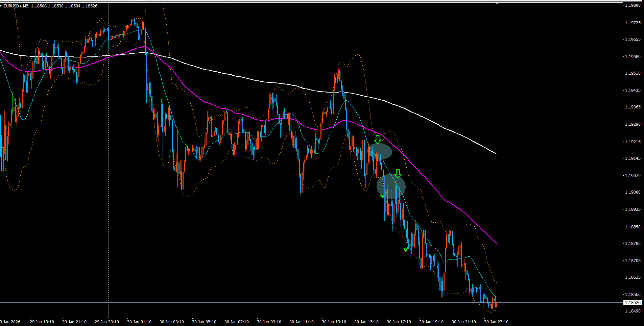Viewport: 644px width, 326px height.
Task: Click the 1.18635 price scale label
Action: point(633,277)
